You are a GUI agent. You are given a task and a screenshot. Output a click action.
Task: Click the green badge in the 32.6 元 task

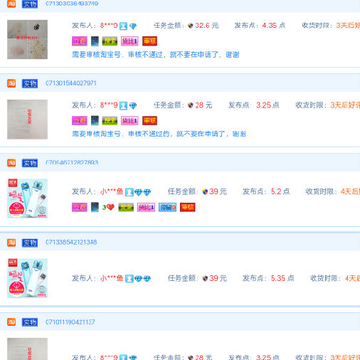point(110,41)
